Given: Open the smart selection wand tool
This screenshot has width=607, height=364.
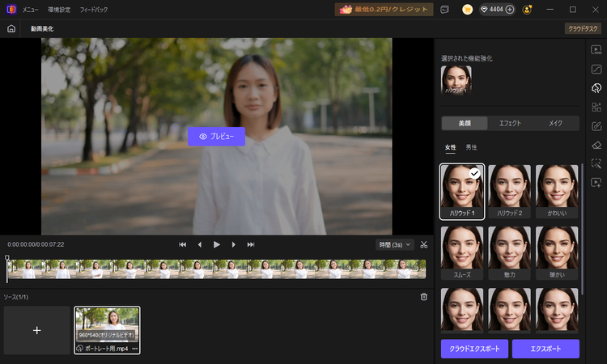Looking at the screenshot, I should click(596, 163).
